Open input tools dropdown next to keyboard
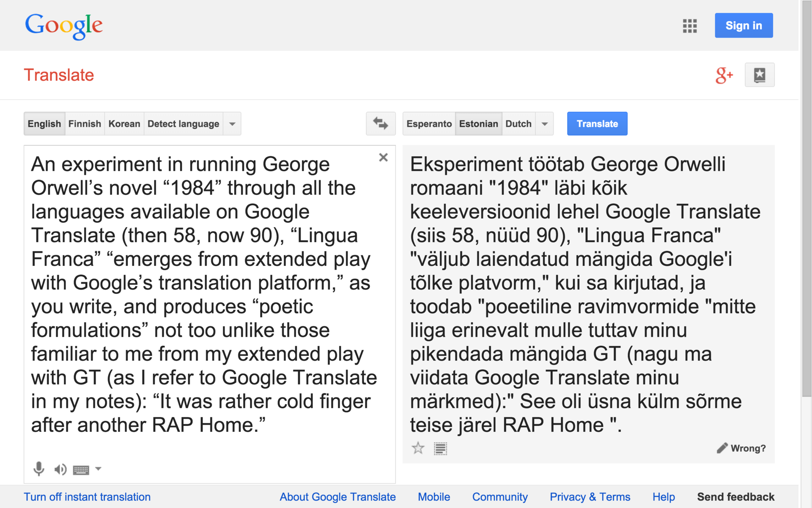Image resolution: width=812 pixels, height=508 pixels. click(x=98, y=469)
